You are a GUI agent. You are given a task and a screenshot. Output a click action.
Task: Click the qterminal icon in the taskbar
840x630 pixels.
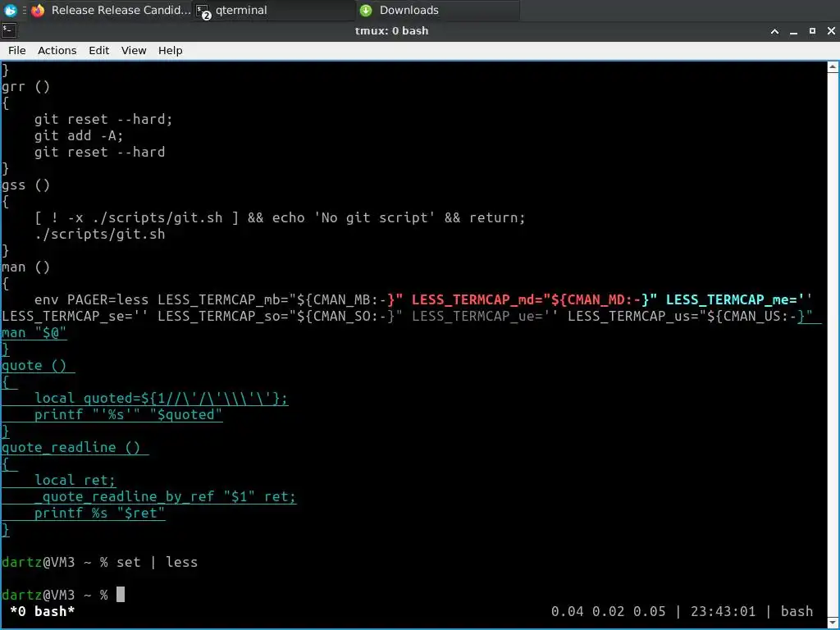click(x=203, y=11)
